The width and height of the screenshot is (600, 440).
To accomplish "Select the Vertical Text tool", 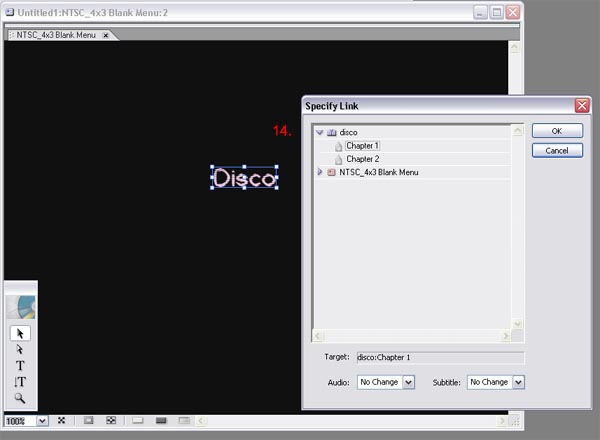I will coord(20,382).
